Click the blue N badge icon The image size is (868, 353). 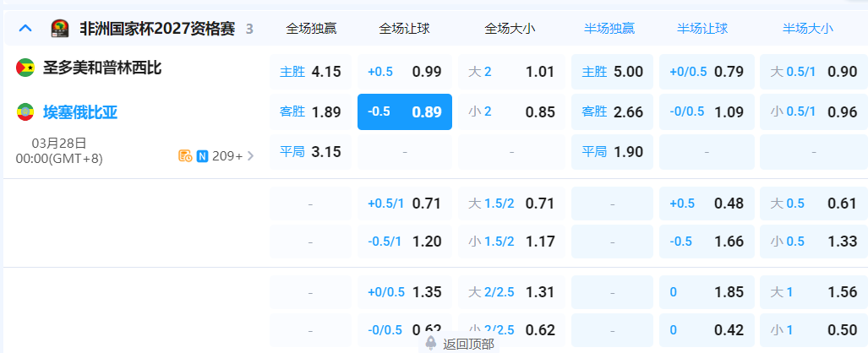click(202, 156)
